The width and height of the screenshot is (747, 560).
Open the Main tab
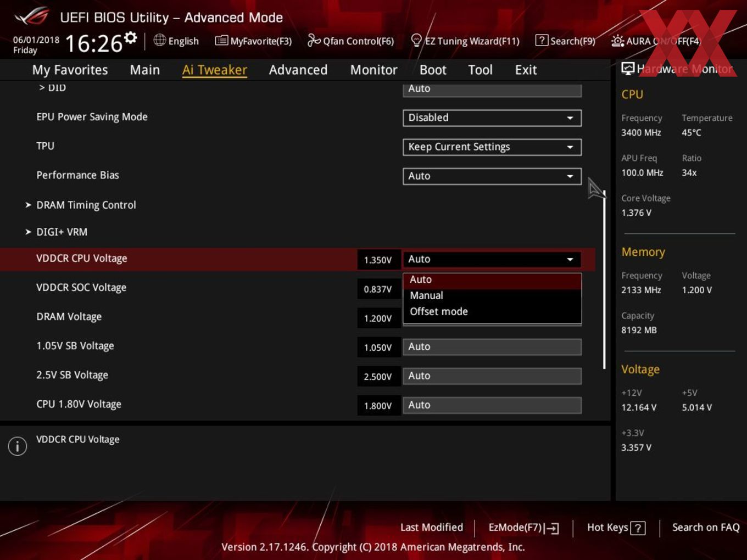145,70
